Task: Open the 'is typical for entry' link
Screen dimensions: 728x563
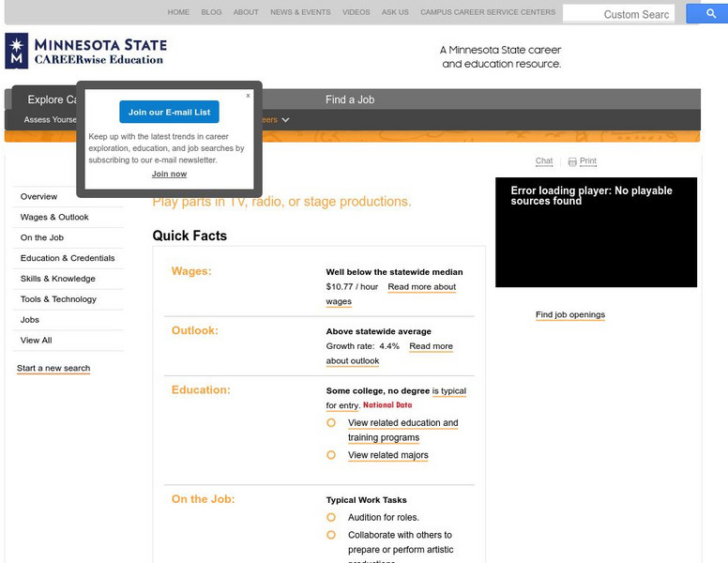Action: pyautogui.click(x=449, y=391)
